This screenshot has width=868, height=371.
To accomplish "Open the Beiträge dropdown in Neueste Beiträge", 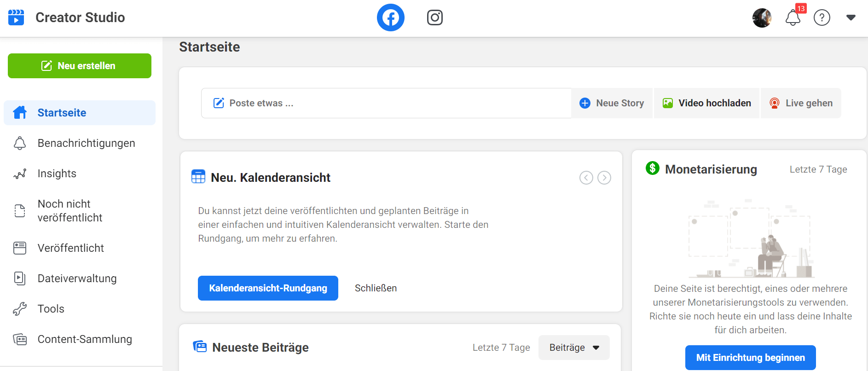I will (x=574, y=348).
